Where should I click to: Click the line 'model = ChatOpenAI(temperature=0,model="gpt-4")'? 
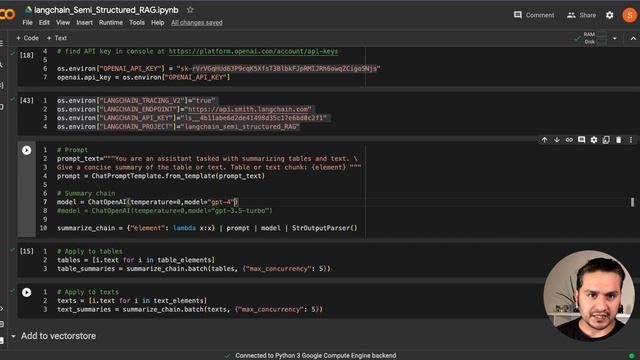point(148,202)
